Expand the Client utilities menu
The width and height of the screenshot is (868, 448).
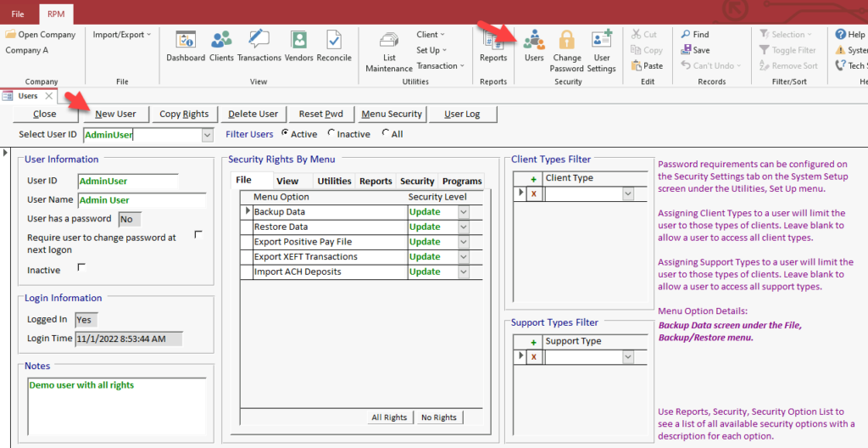[431, 35]
